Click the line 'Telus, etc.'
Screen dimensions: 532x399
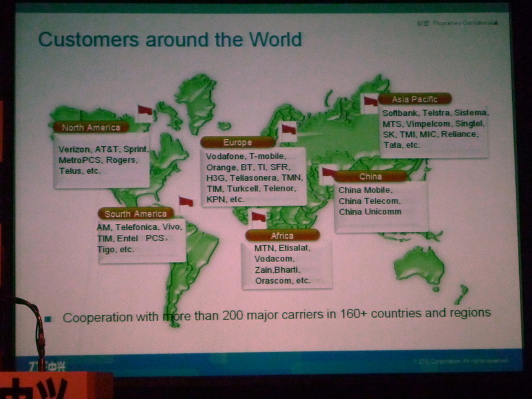80,171
